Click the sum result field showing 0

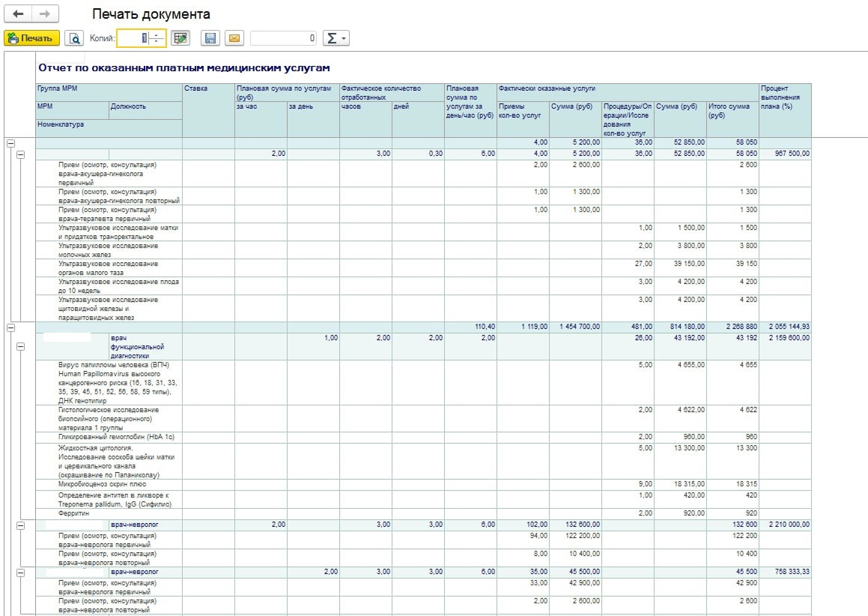pyautogui.click(x=284, y=38)
